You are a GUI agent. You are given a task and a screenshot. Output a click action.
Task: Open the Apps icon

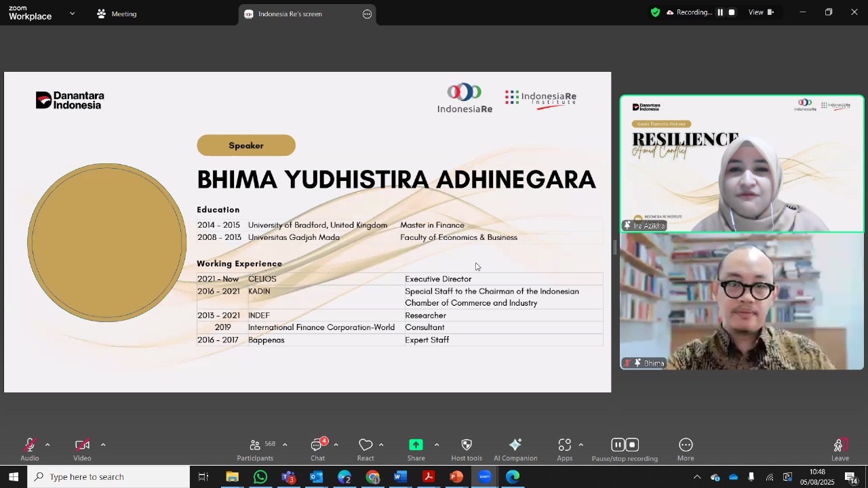coord(565,445)
